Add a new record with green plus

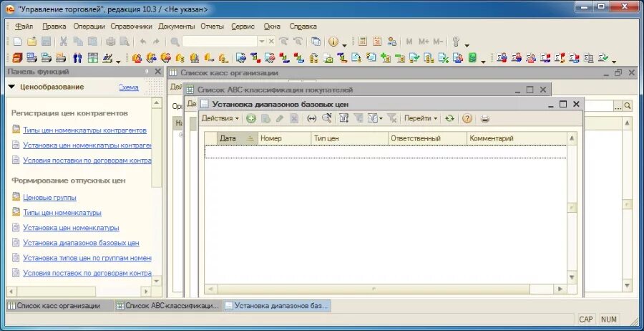251,118
